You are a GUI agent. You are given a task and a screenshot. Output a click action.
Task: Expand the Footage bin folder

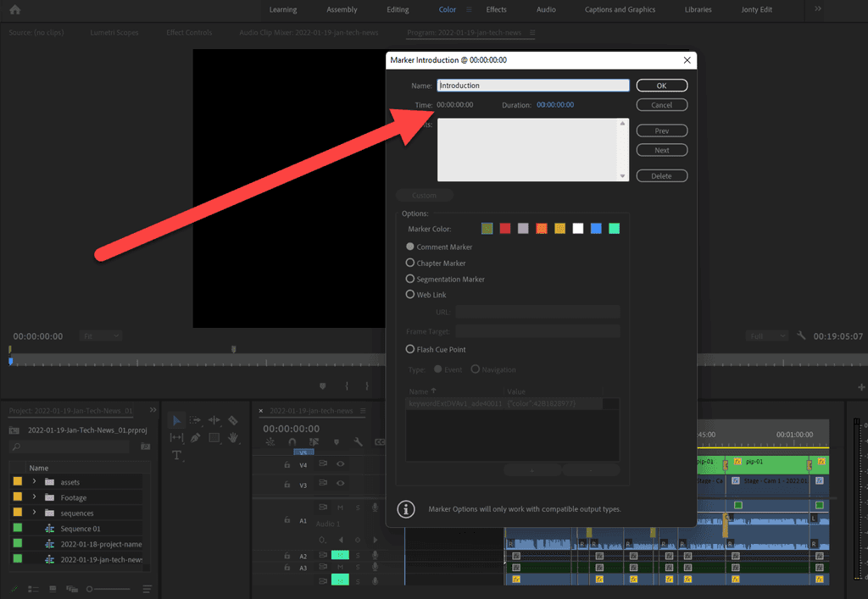coord(34,497)
